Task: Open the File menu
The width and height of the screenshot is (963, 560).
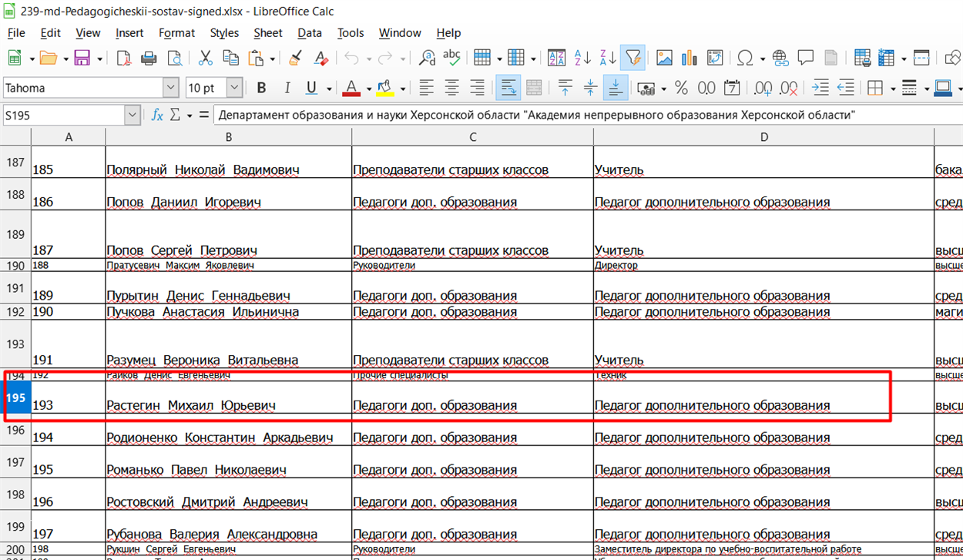Action: 16,33
